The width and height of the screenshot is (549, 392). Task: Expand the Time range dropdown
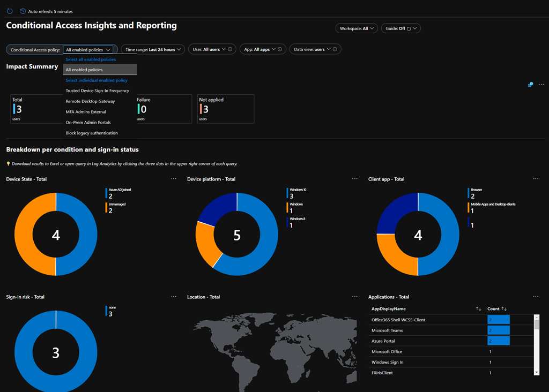153,49
